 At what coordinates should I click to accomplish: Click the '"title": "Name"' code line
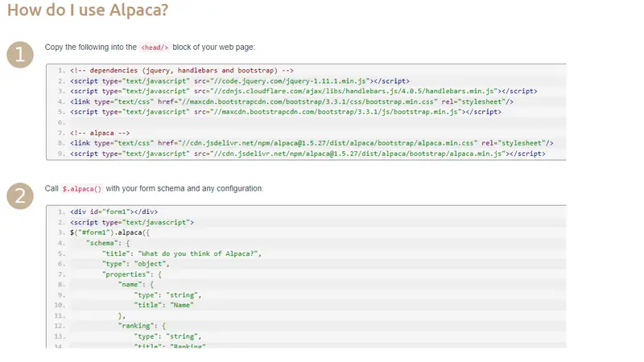click(x=163, y=305)
